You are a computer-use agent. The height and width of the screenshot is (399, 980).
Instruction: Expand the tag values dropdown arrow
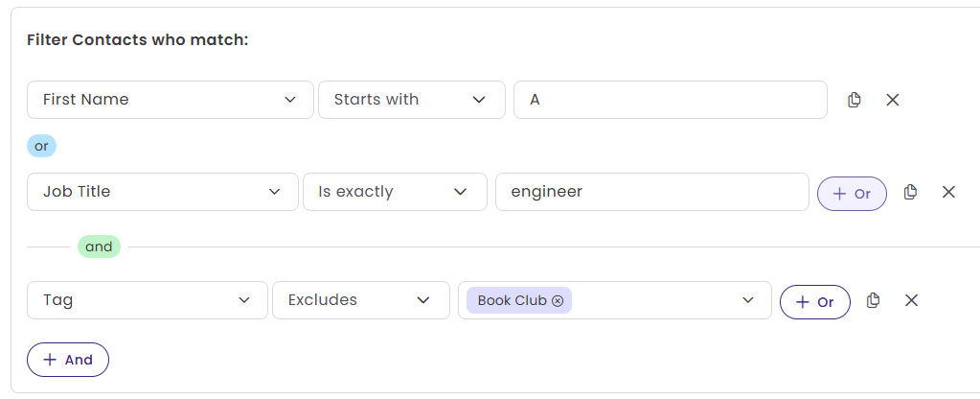(x=749, y=300)
